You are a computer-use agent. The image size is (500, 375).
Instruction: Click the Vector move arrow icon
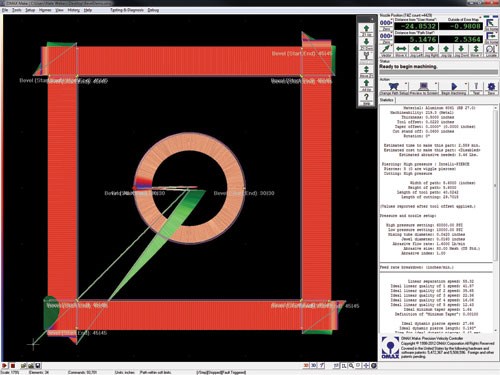pos(386,51)
